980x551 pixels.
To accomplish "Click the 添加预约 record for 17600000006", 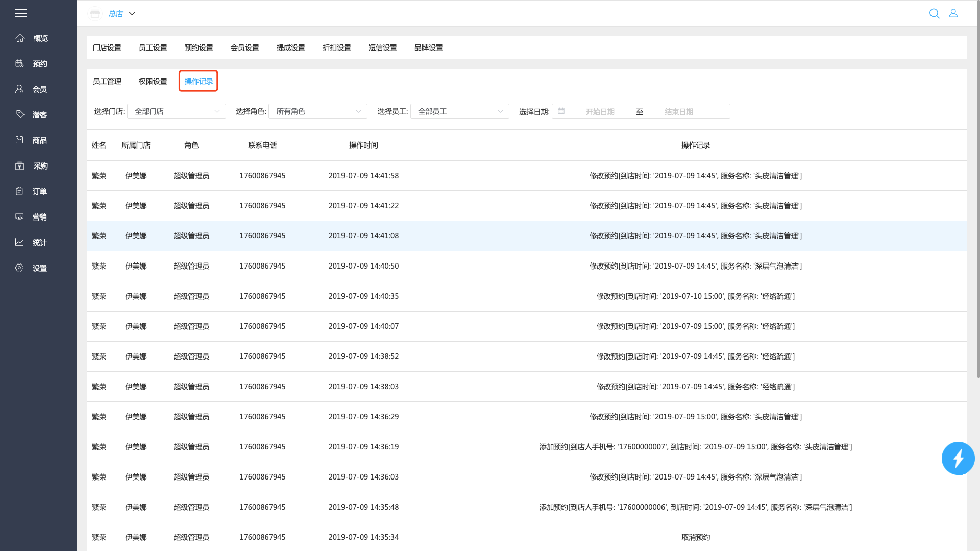I will click(x=696, y=507).
